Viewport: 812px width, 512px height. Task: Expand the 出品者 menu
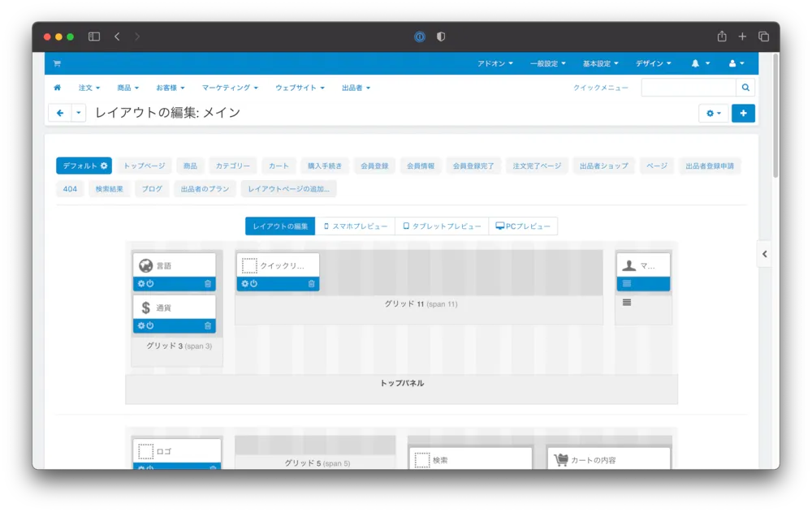(356, 88)
